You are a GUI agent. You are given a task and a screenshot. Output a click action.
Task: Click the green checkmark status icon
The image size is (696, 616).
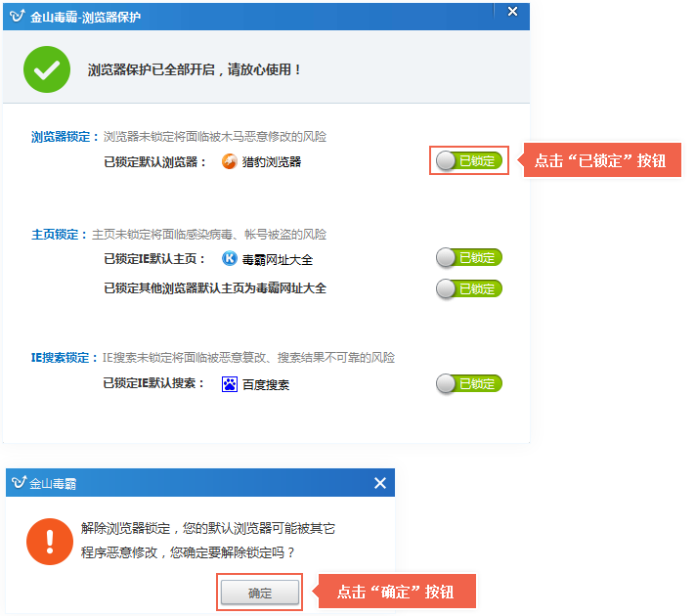pos(47,68)
